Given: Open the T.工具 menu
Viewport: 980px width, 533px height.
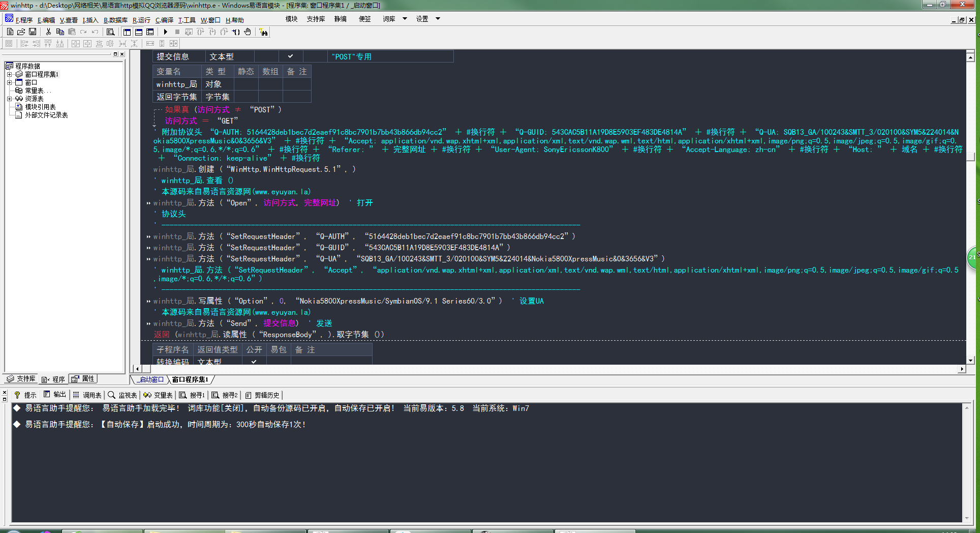Looking at the screenshot, I should coord(187,20).
